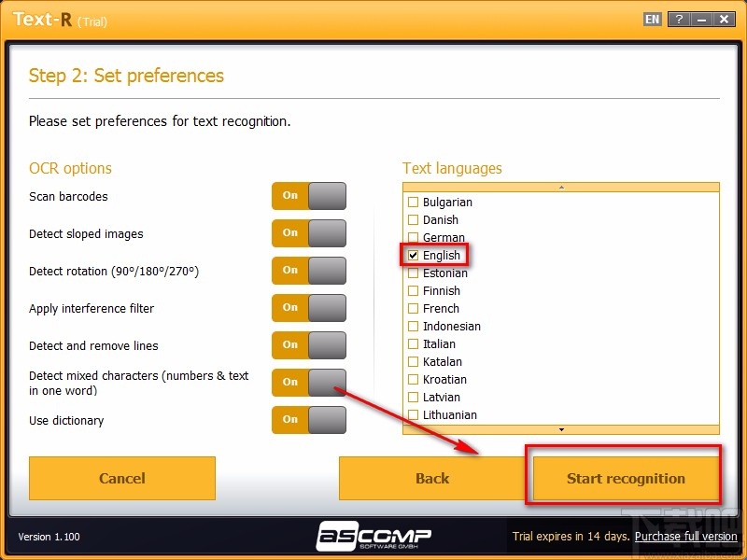Screen dimensions: 747x560
Task: Open help with the question mark icon
Action: [x=679, y=19]
